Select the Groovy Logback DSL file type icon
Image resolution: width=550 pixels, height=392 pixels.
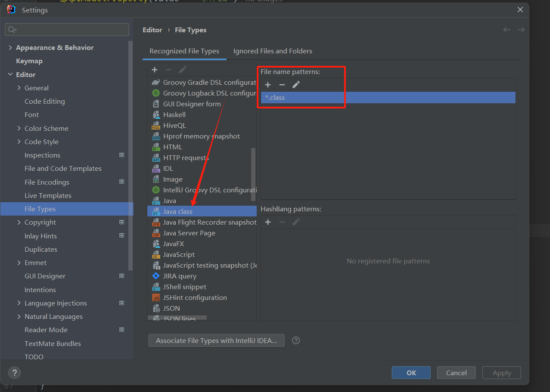[x=156, y=93]
